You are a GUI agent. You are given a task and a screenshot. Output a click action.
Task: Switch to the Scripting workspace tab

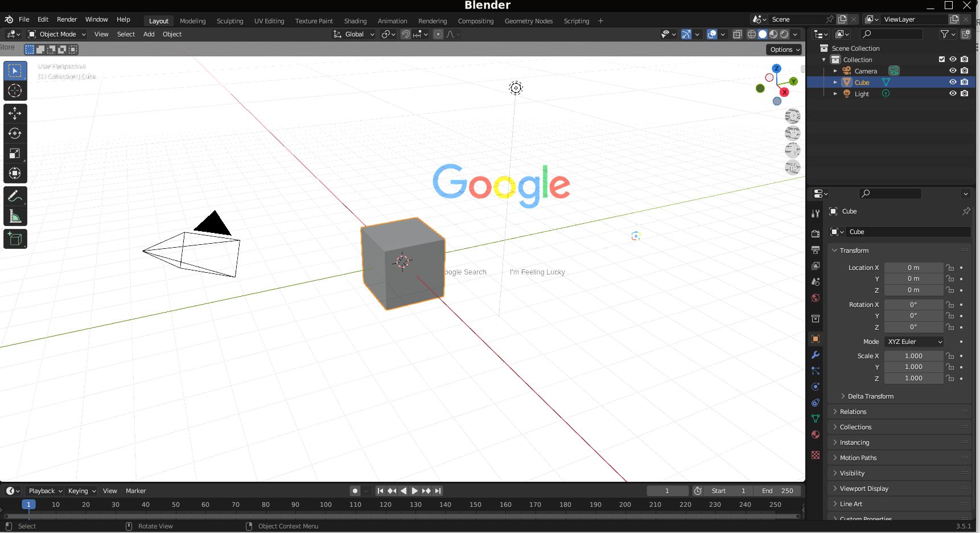coord(577,21)
